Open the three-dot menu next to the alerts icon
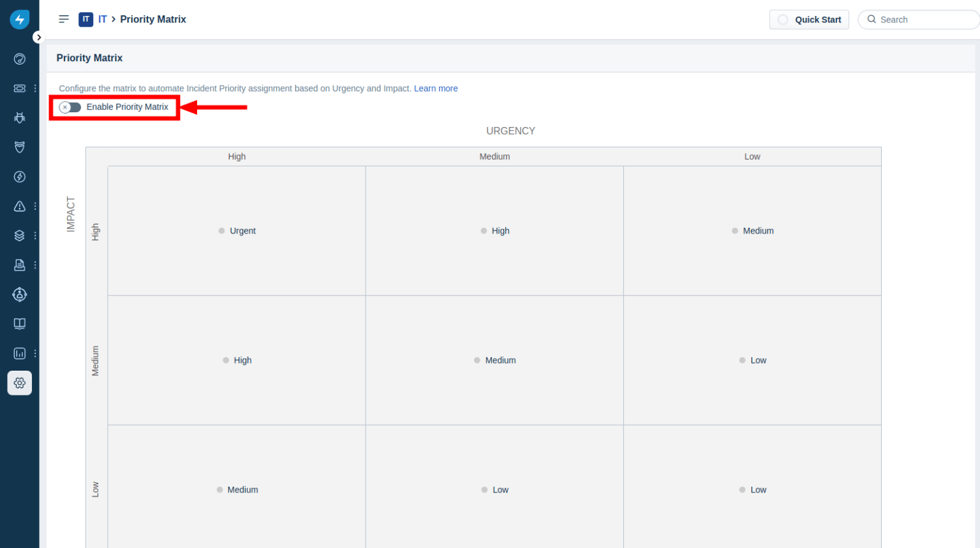The image size is (980, 548). point(35,206)
